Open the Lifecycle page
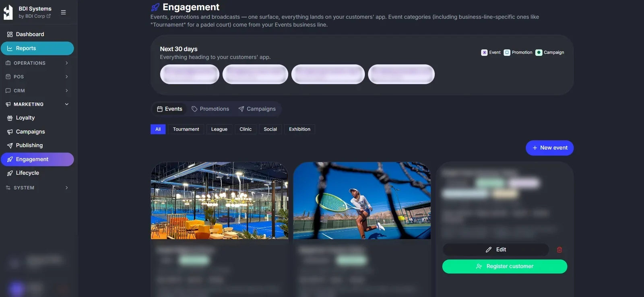Image resolution: width=644 pixels, height=297 pixels. click(x=37, y=173)
